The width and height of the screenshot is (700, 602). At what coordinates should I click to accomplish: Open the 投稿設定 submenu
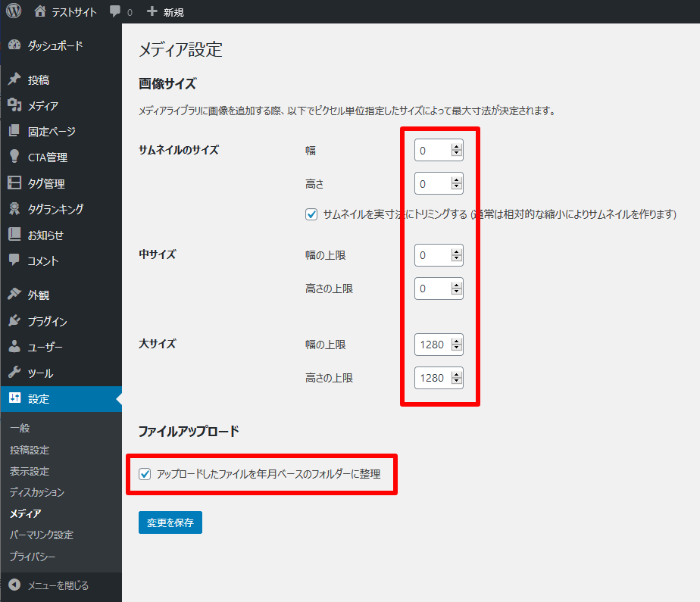pos(30,450)
